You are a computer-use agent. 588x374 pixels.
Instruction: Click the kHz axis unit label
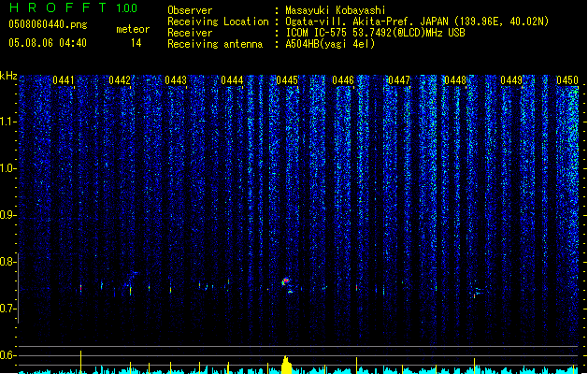click(8, 76)
